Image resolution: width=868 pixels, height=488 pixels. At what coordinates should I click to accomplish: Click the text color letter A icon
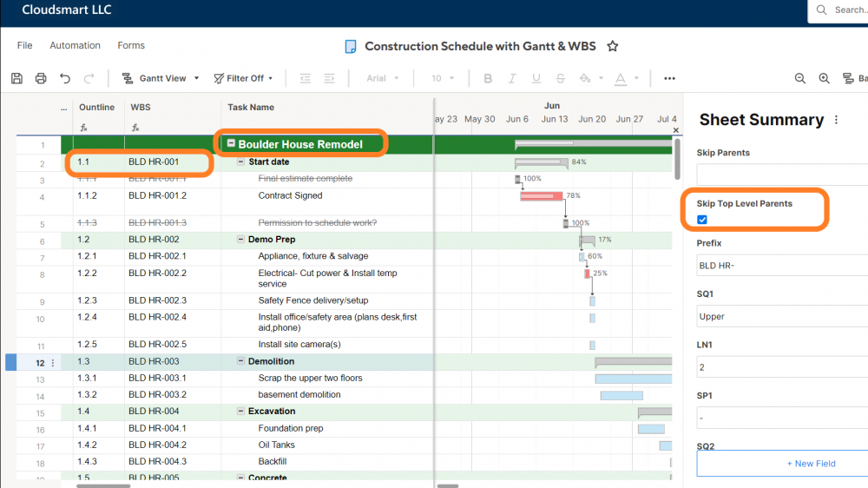621,79
